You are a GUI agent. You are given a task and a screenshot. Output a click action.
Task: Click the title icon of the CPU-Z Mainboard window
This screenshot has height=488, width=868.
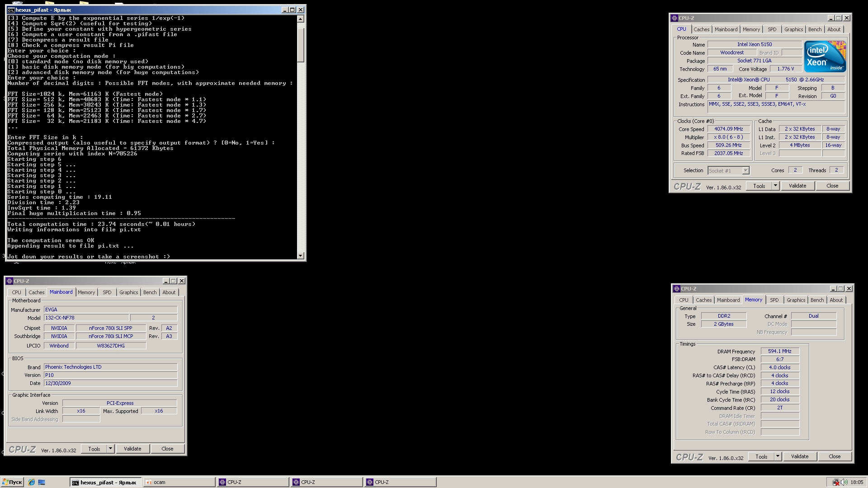(x=9, y=281)
